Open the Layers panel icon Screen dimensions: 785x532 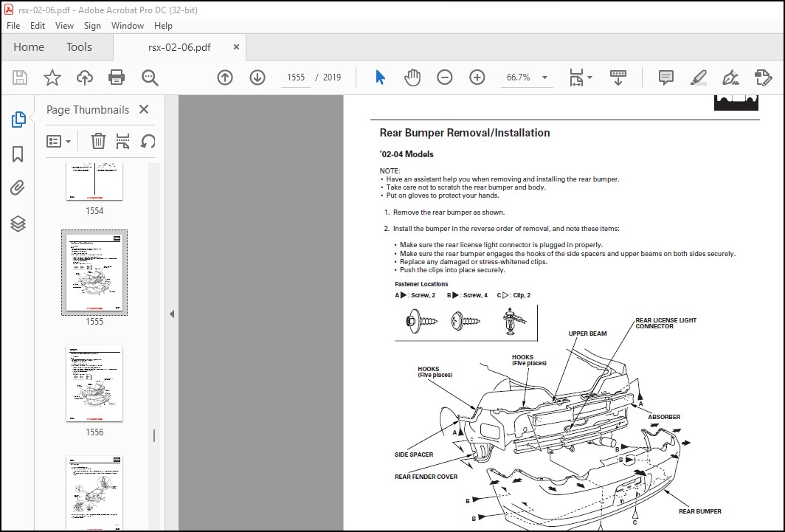click(18, 224)
